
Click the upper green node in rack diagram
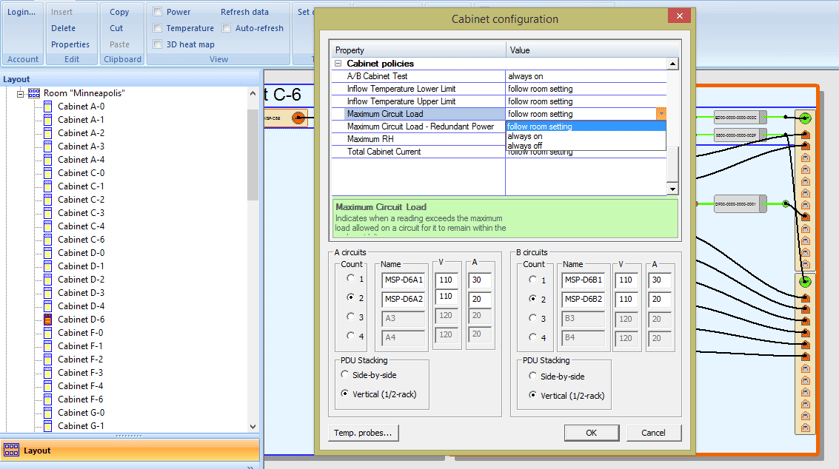click(x=805, y=118)
